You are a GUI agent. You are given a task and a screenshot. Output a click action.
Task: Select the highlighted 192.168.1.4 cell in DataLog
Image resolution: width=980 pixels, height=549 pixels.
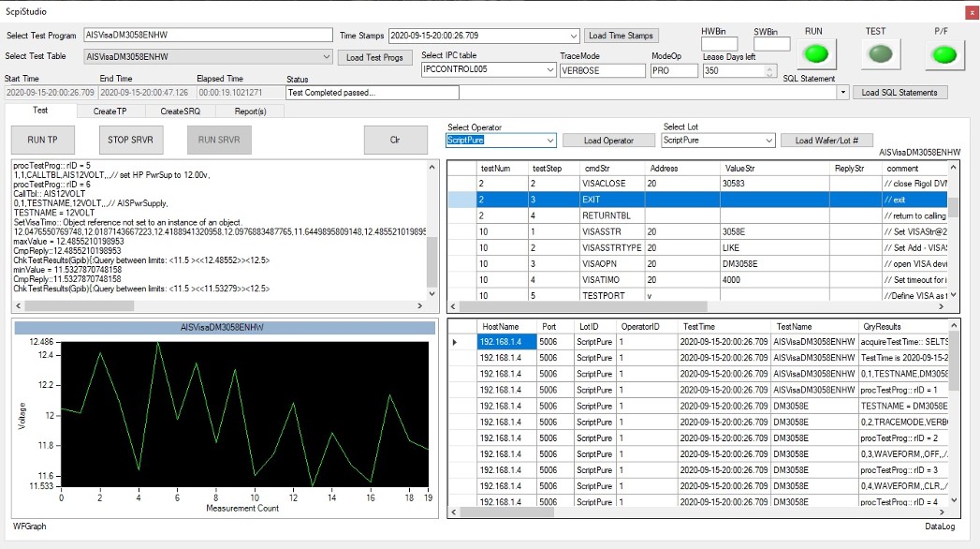(506, 342)
